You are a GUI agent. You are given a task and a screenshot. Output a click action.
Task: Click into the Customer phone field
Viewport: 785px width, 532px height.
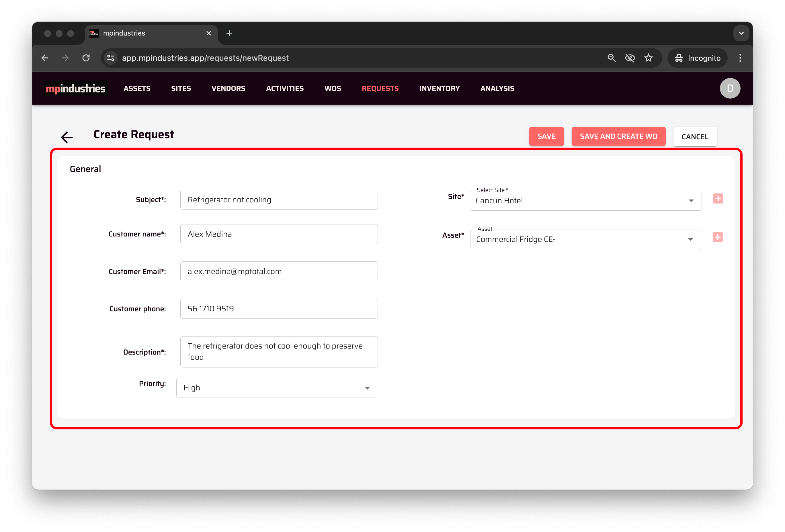tap(279, 309)
